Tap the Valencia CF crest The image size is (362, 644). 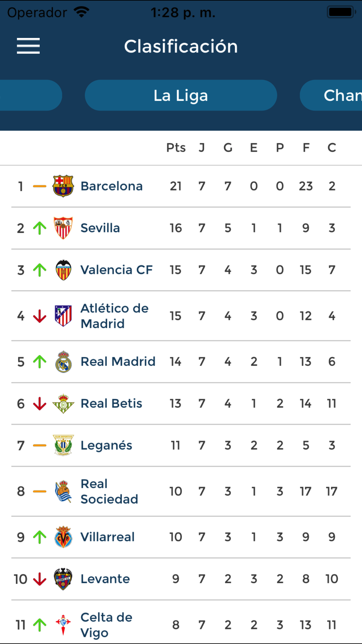tap(63, 270)
